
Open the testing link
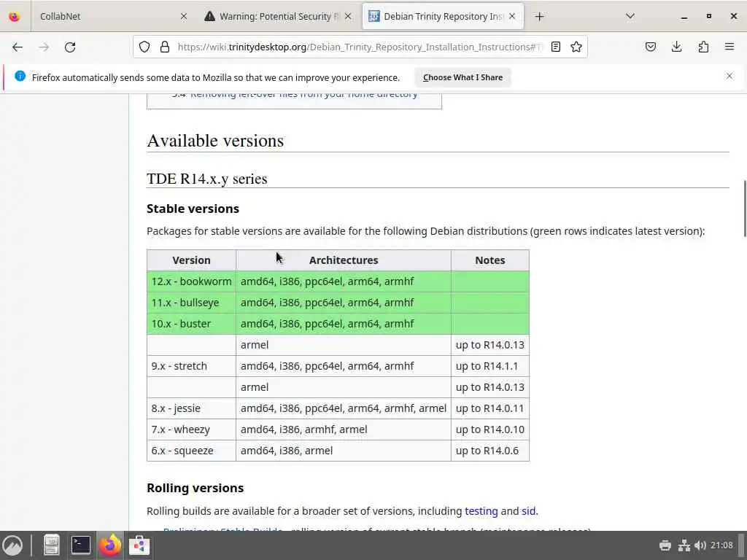(481, 511)
